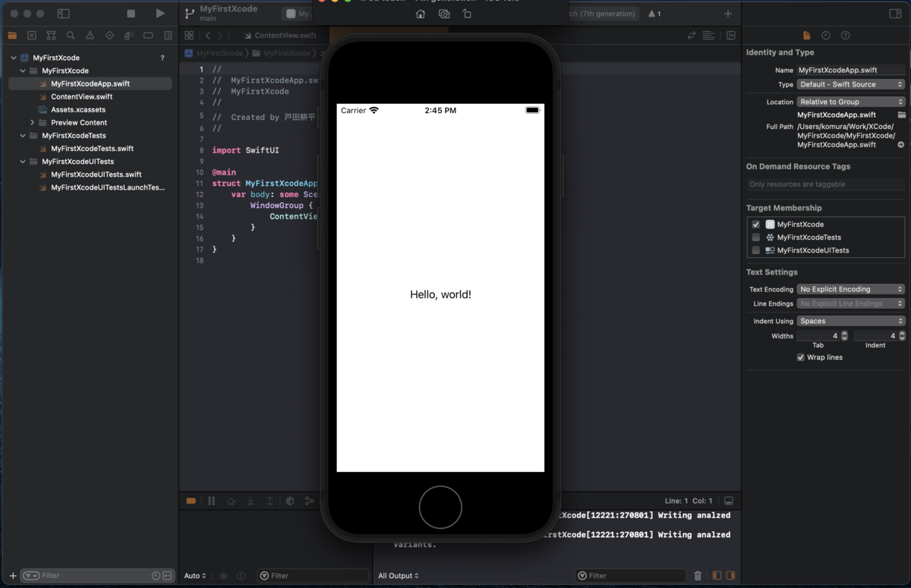
Task: Select Assets.xcassets in the navigator
Action: pos(78,109)
